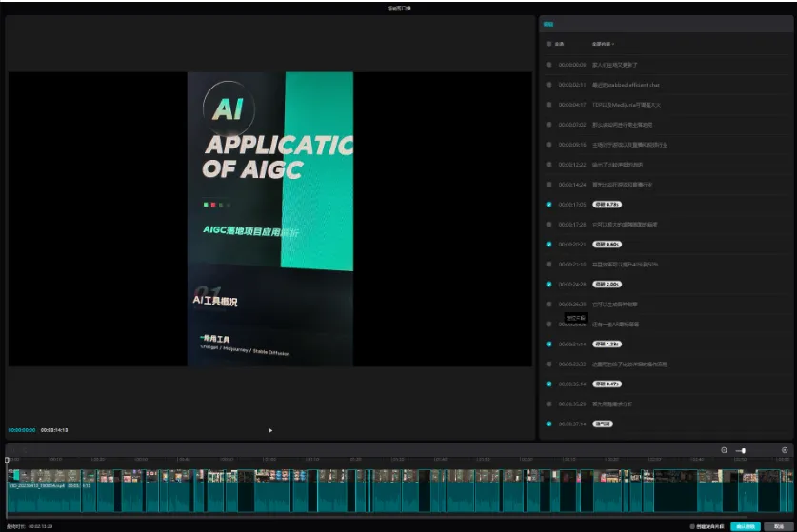
Task: Click the timeline zoom-in icon
Action: [x=785, y=450]
